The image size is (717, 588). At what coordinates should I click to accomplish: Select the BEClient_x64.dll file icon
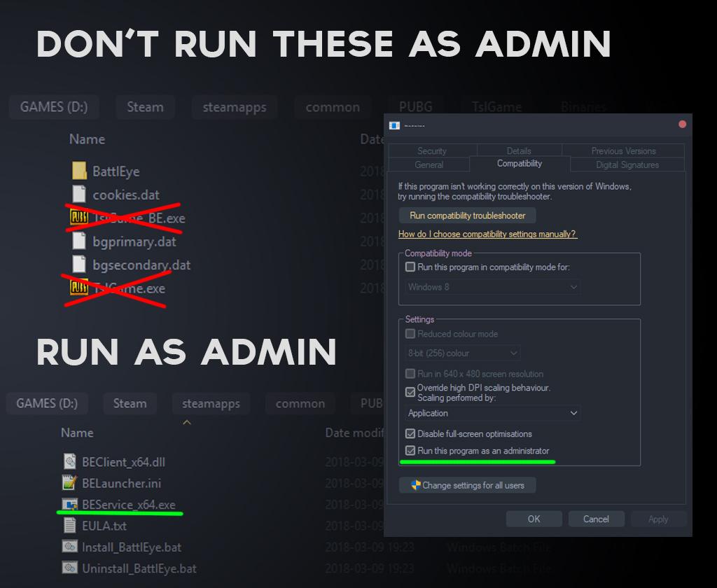[x=70, y=461]
